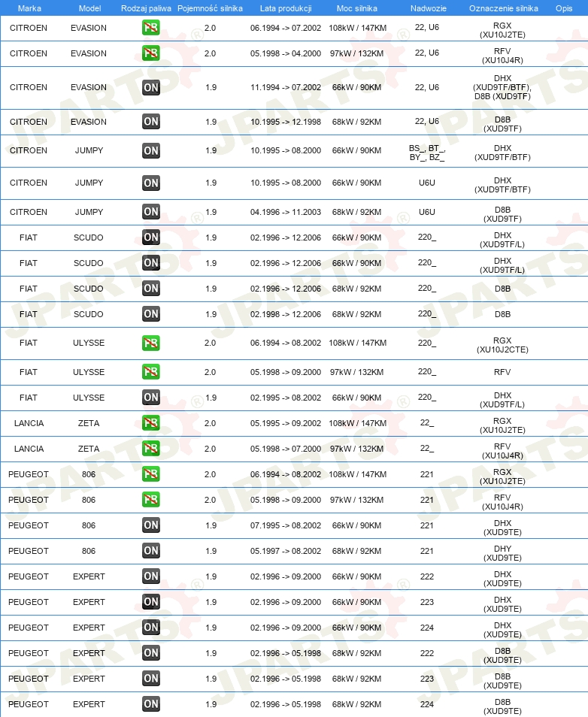The image size is (588, 717).
Task: Click ON icon in Expert 66kW body 224 row
Action: 150,628
